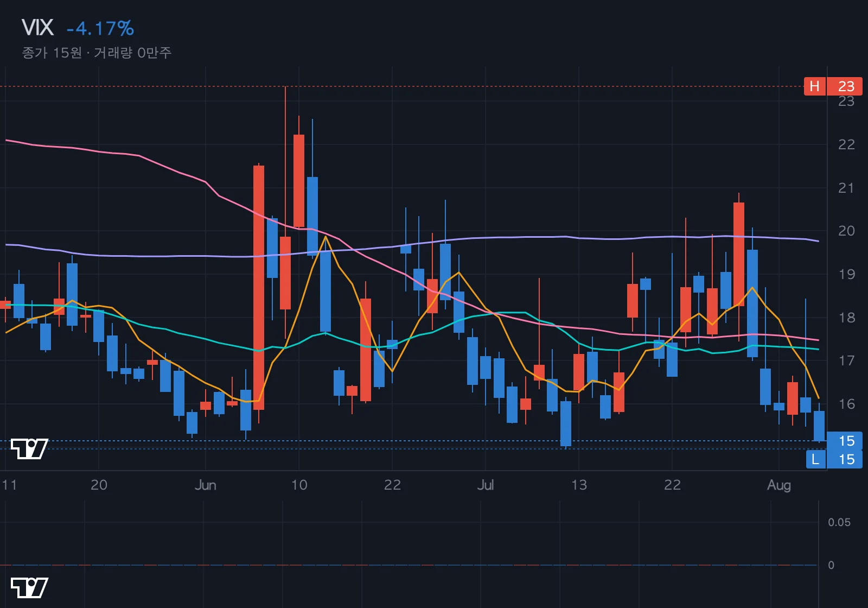Select the 10 date axis label
Viewport: 868px width, 608px height.
click(x=299, y=485)
